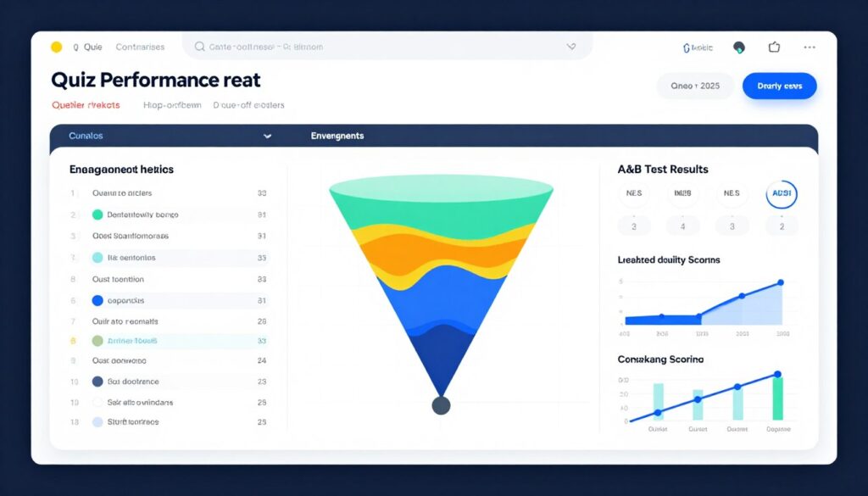Click the dark profile avatar icon
This screenshot has height=496, width=868.
(740, 47)
